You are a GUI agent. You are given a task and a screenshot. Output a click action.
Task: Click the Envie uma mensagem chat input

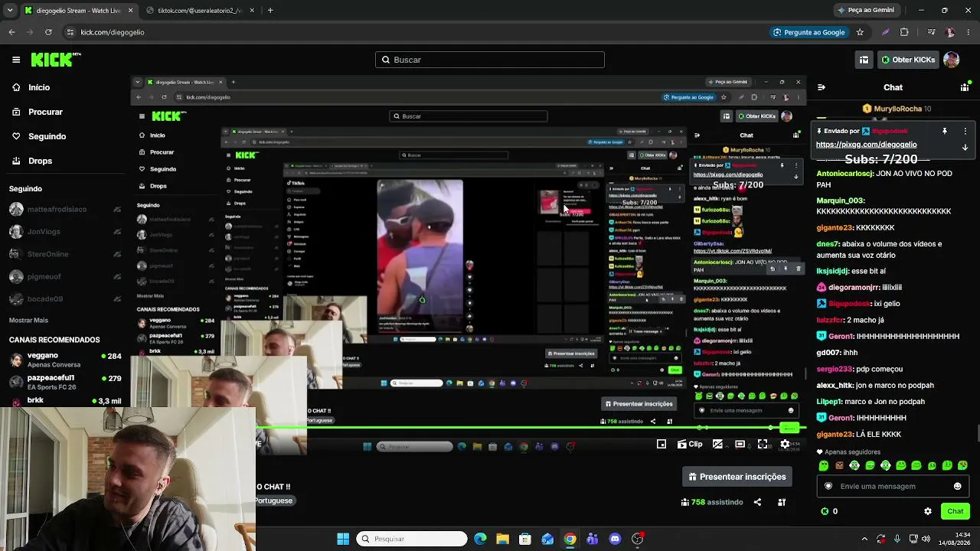(891, 486)
